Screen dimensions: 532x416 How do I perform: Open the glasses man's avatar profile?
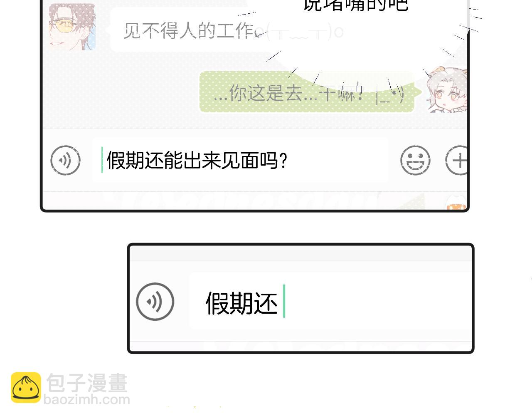[72, 27]
